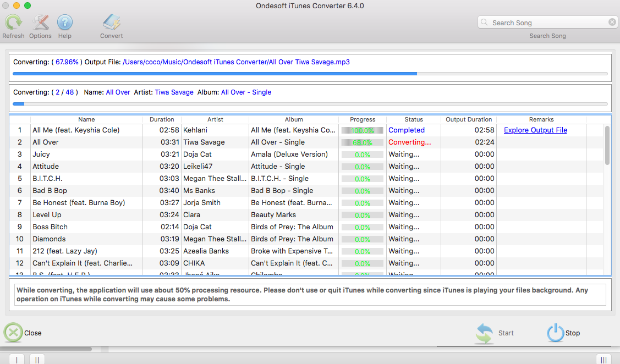Viewport: 620px width, 364px height.
Task: Click the 2 / 48 overall progress bar
Action: (310, 104)
